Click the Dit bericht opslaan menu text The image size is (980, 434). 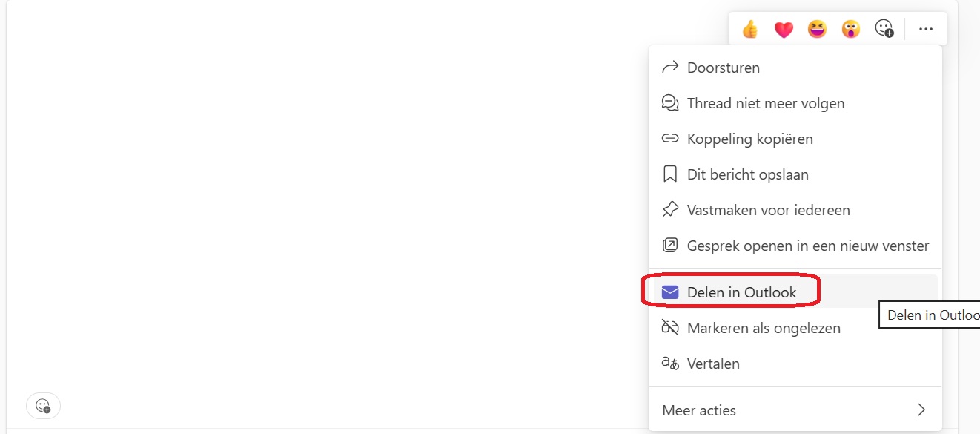(x=747, y=174)
